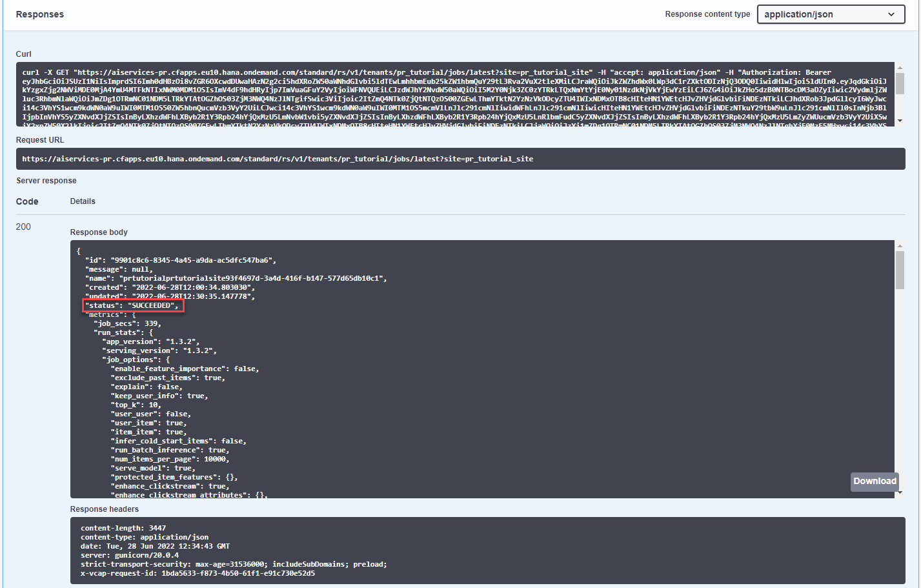Click the "enhance_clickstream": true line
Viewport: 921px width, 588px height.
pyautogui.click(x=170, y=486)
